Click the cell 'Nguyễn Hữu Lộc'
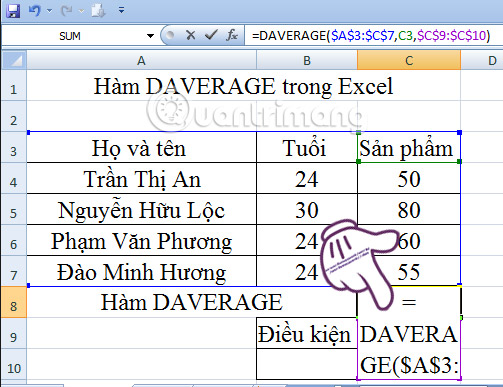 141,209
